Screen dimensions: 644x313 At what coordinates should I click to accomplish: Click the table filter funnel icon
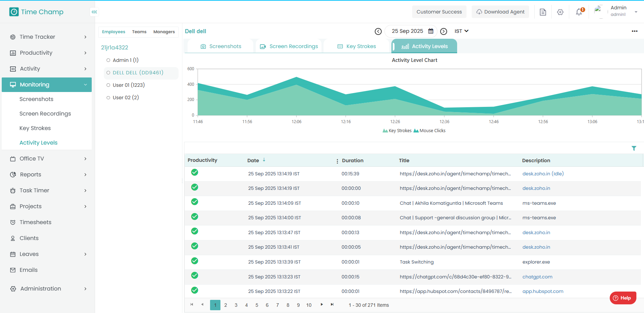point(634,148)
